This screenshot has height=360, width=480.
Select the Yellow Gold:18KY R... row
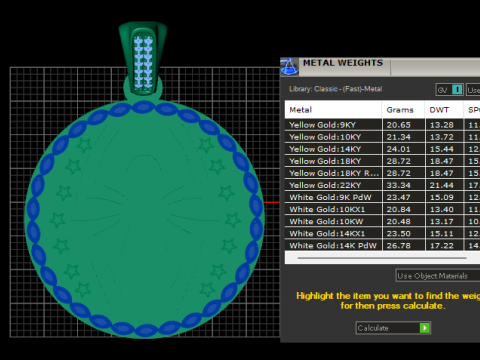click(382, 173)
